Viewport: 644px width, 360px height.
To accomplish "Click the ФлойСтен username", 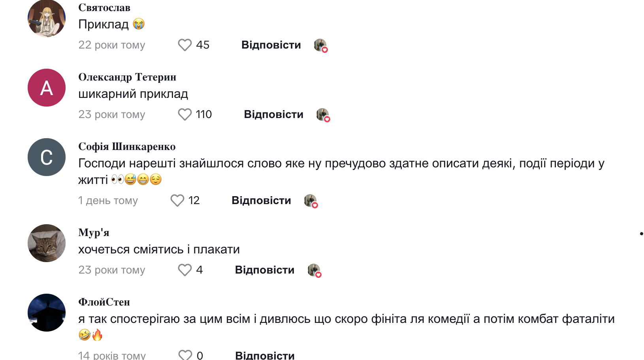I will [x=104, y=302].
